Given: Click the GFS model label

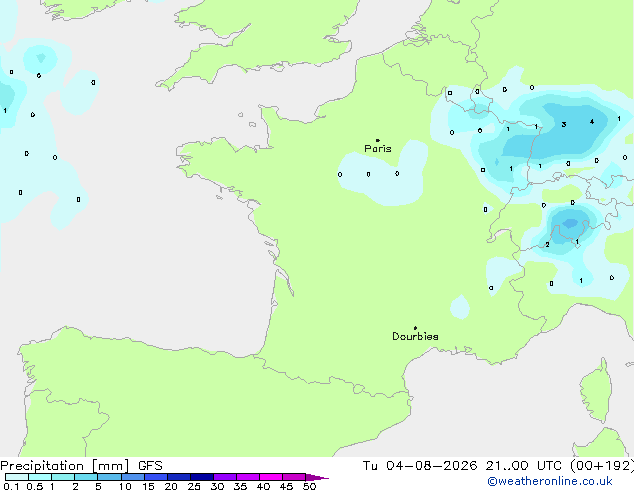Looking at the screenshot, I should (x=150, y=466).
